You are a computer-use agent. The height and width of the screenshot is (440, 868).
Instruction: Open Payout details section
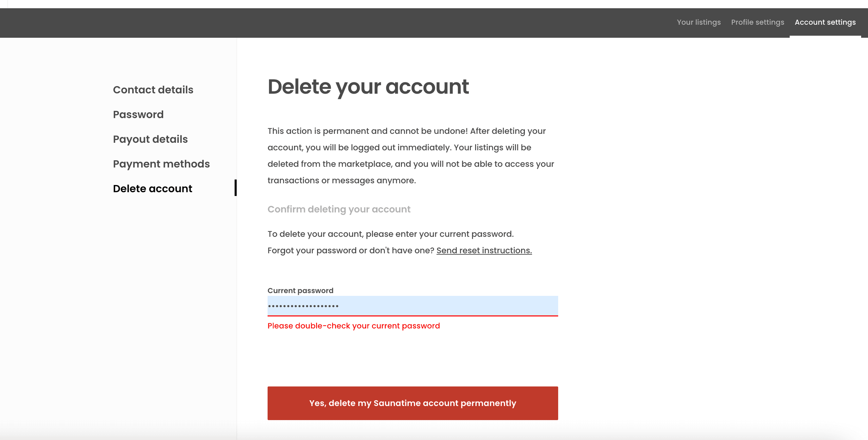[x=150, y=139]
